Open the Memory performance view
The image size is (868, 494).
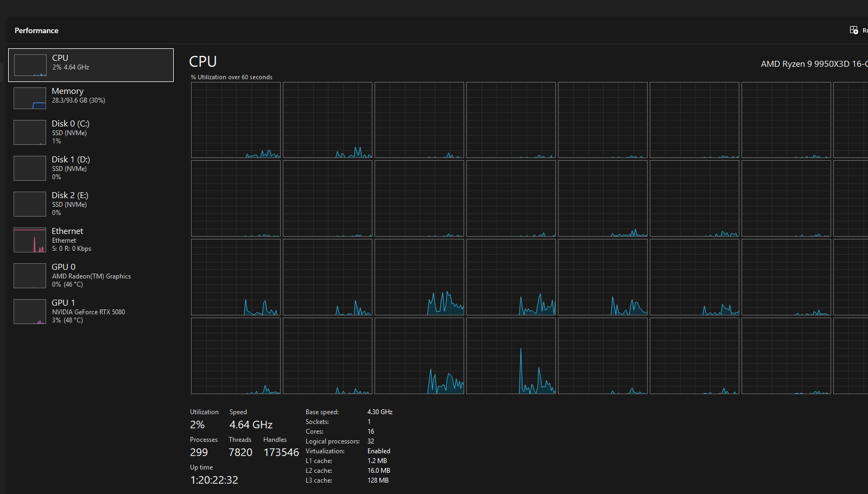tap(91, 98)
